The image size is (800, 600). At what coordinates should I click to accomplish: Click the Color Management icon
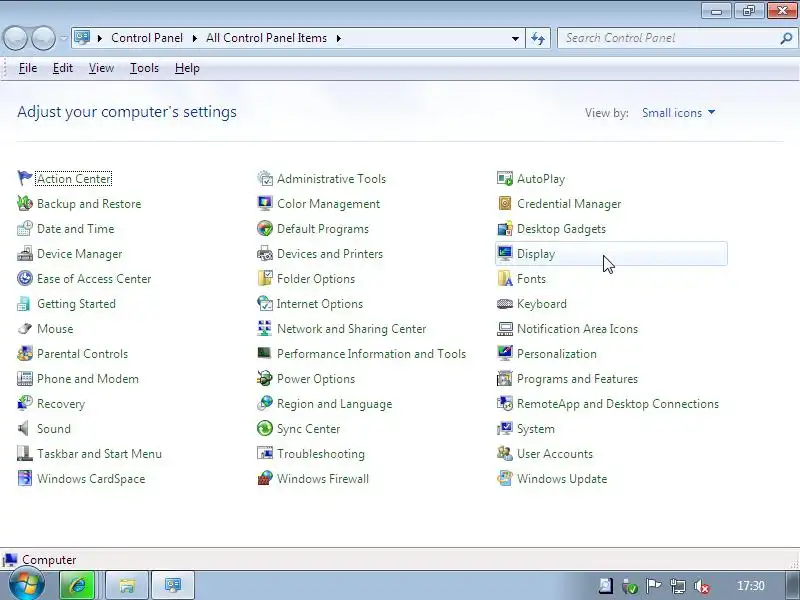[265, 204]
